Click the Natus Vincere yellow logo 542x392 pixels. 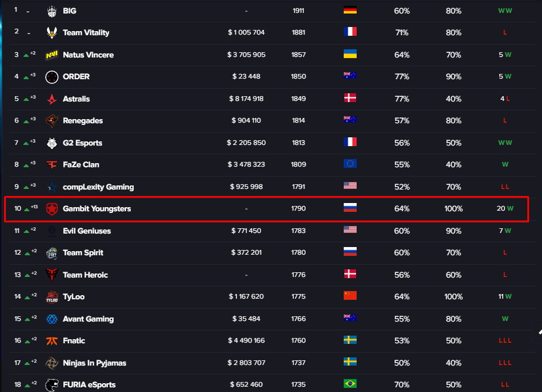(52, 55)
